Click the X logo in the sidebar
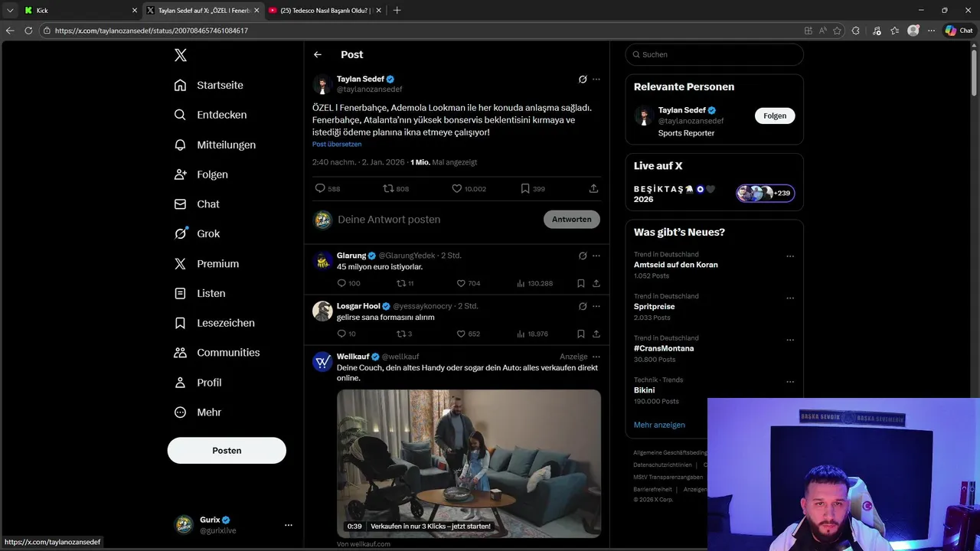 pos(180,55)
